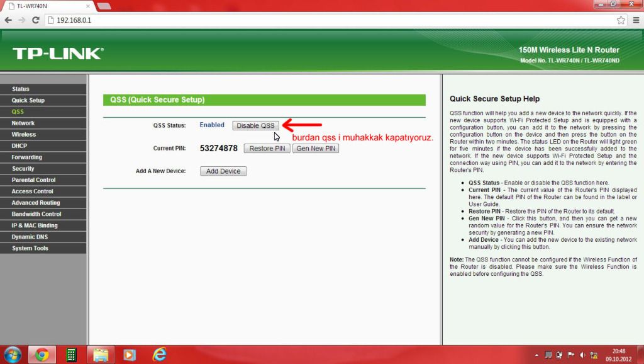Screen dimensions: 644x364
Task: Click the Chrome taskbar icon
Action: [x=42, y=355]
